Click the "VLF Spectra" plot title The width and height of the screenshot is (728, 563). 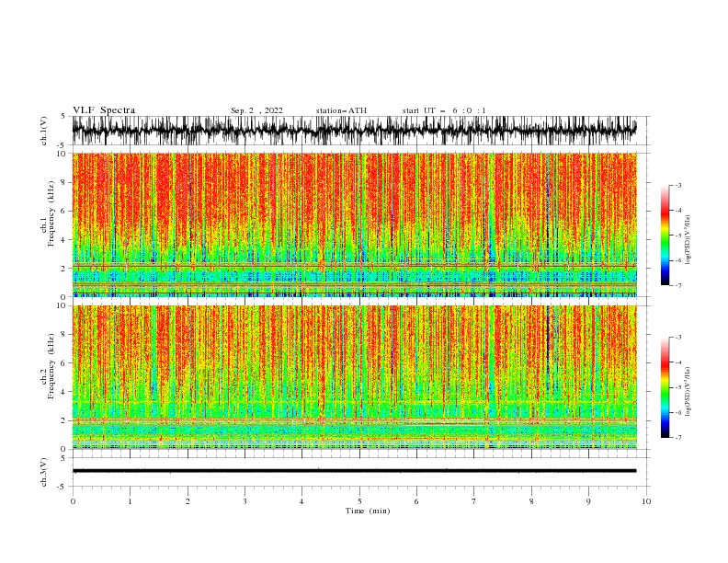tap(104, 110)
